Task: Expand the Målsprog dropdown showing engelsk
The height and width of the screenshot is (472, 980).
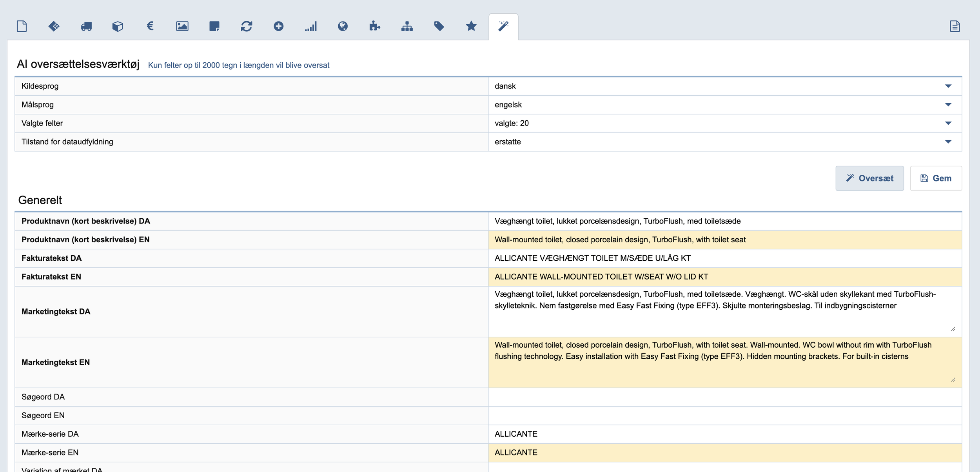Action: pyautogui.click(x=724, y=105)
